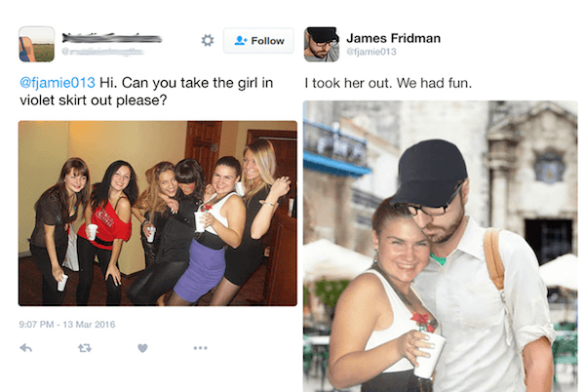
Task: Open the gear settings dropdown beside Follow
Action: (208, 40)
